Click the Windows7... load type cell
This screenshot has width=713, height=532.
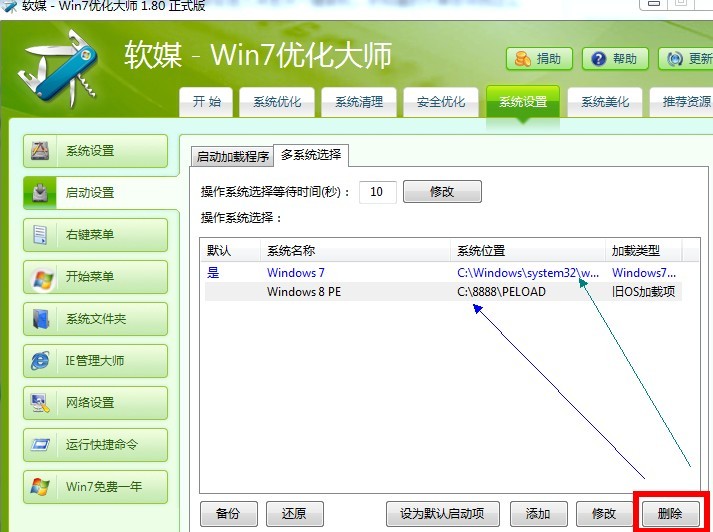(x=644, y=273)
